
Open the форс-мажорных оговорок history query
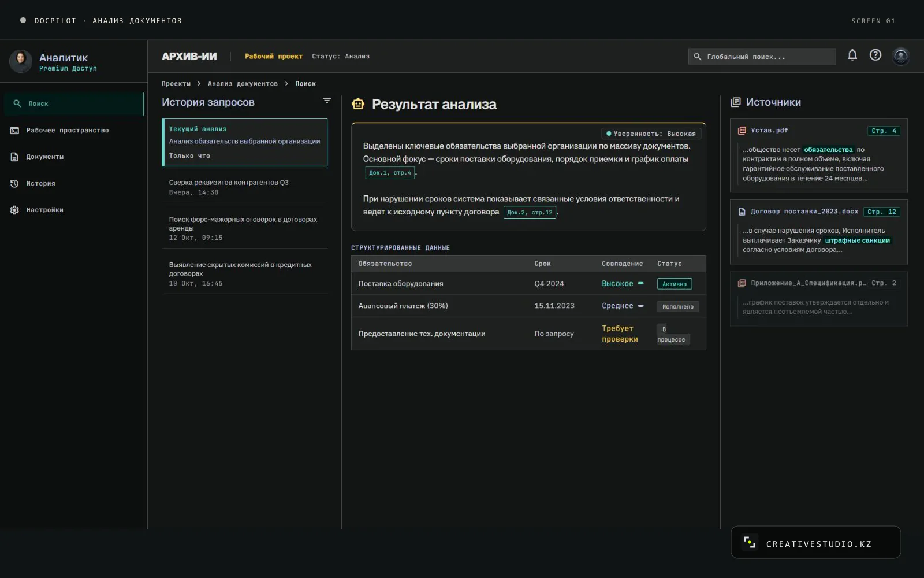click(245, 228)
